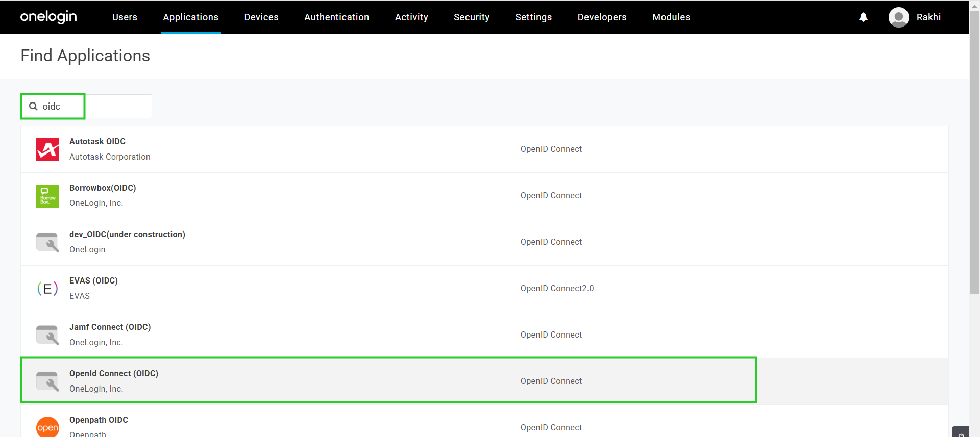Viewport: 980px width, 437px height.
Task: Click the dev_OIDC wrench app icon
Action: 47,242
